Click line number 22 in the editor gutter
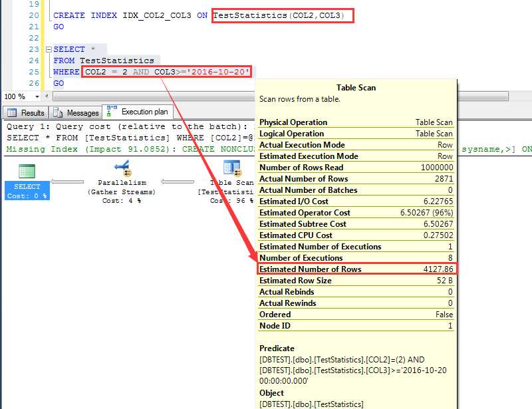Image resolution: width=532 pixels, height=409 pixels. (x=34, y=38)
